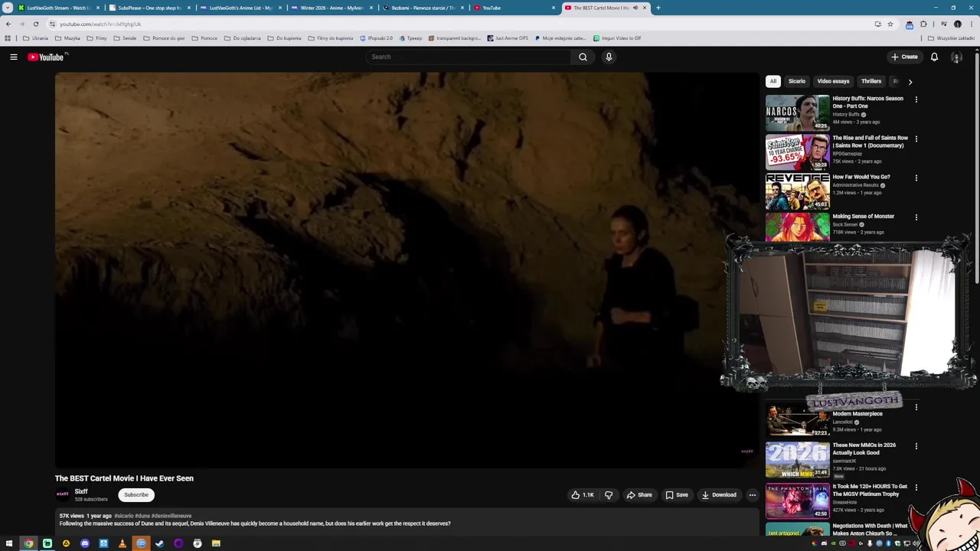Select the Thrillers filter chip

point(871,81)
